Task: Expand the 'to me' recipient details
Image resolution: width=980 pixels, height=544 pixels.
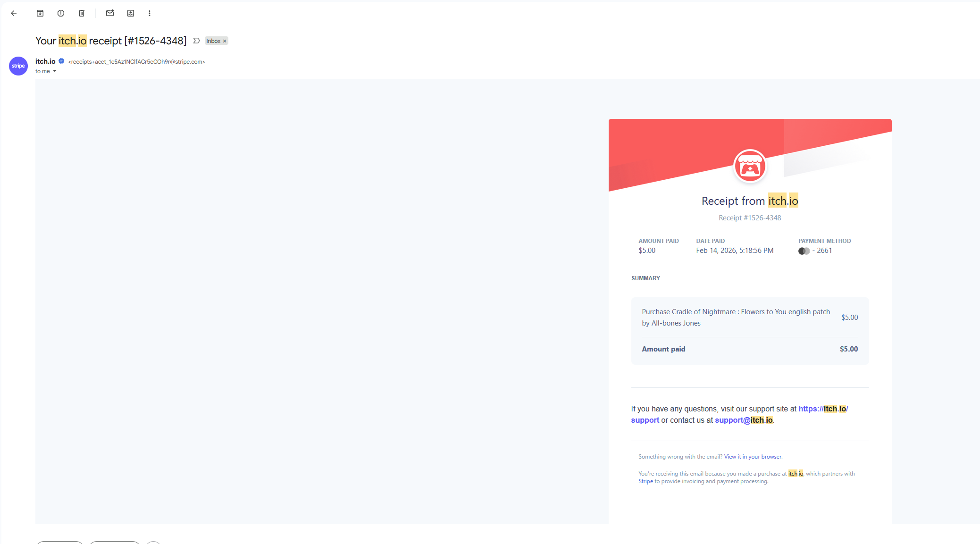Action: point(55,71)
